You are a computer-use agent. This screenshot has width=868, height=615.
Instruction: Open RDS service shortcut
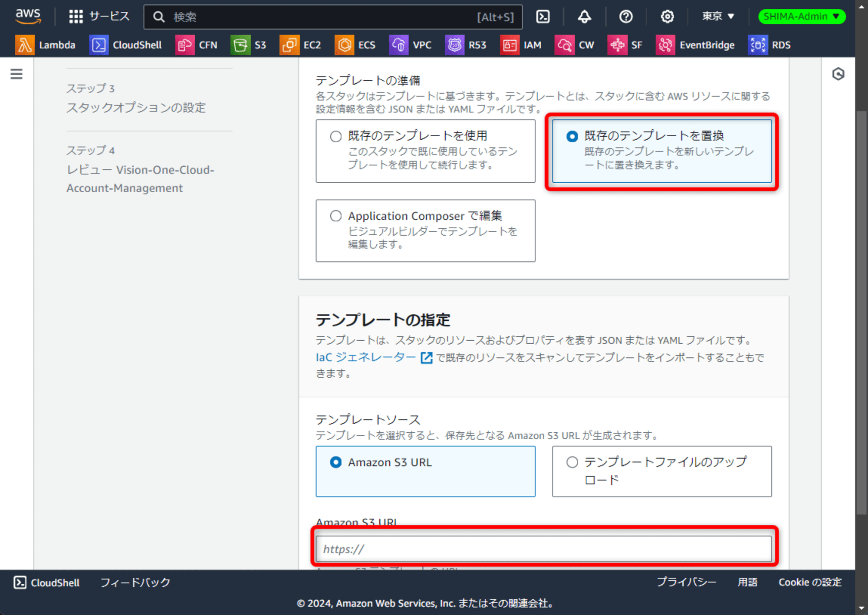769,45
